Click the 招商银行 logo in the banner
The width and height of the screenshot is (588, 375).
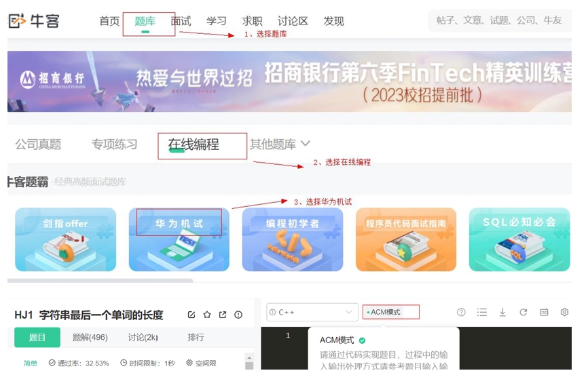(x=53, y=79)
